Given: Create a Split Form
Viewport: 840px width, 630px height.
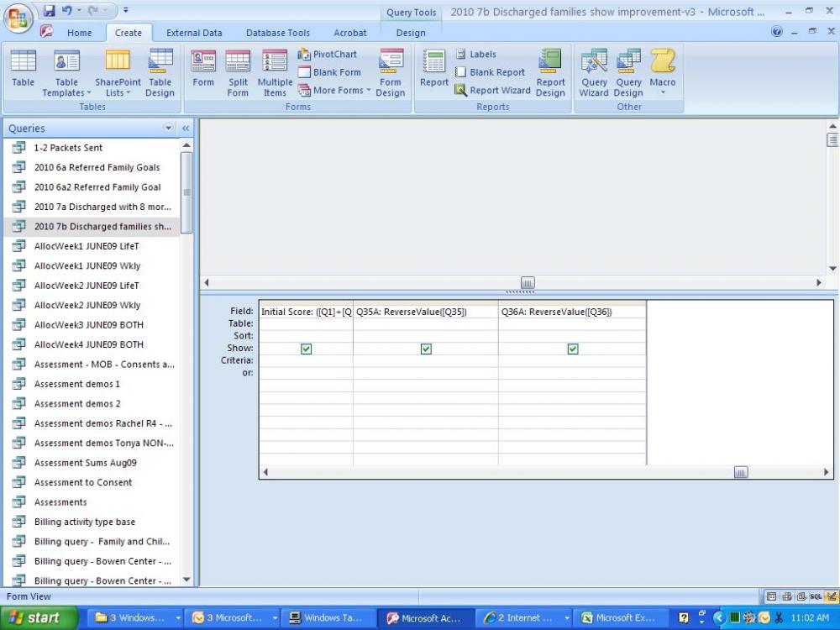Looking at the screenshot, I should pos(238,73).
